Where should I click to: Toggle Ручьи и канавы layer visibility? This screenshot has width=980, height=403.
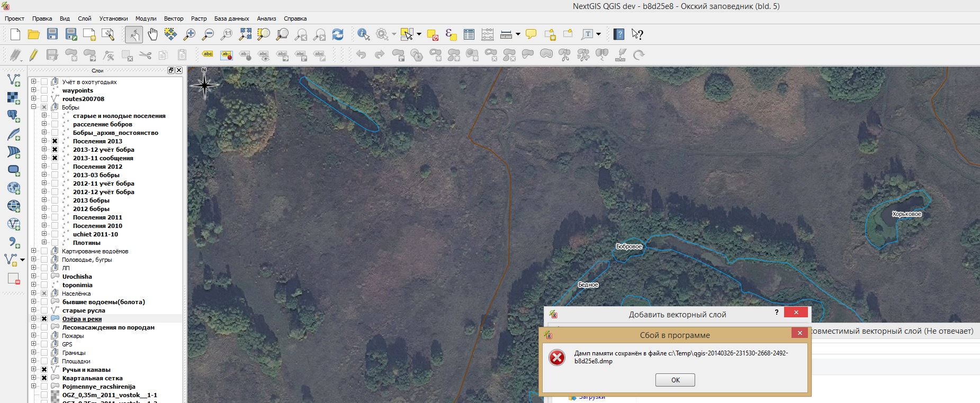44,370
